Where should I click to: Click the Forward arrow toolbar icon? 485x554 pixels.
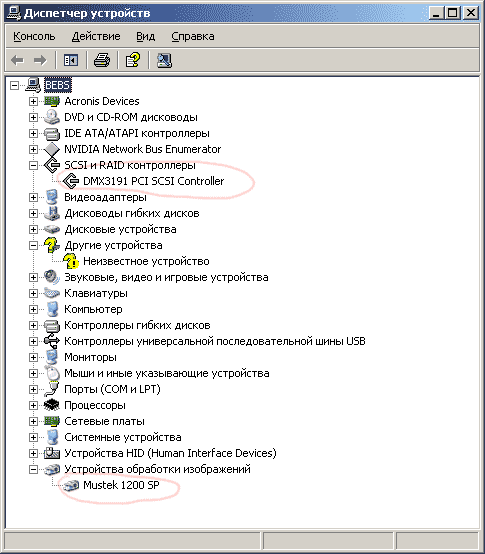coord(40,60)
